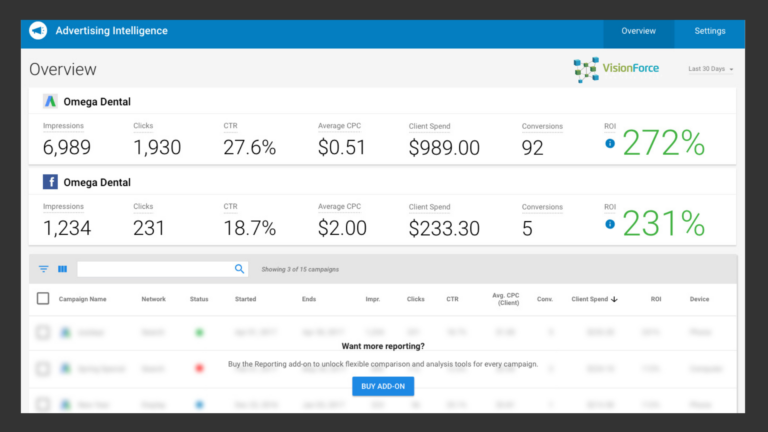Viewport: 768px width, 432px height.
Task: Click the green status dot
Action: click(x=199, y=333)
